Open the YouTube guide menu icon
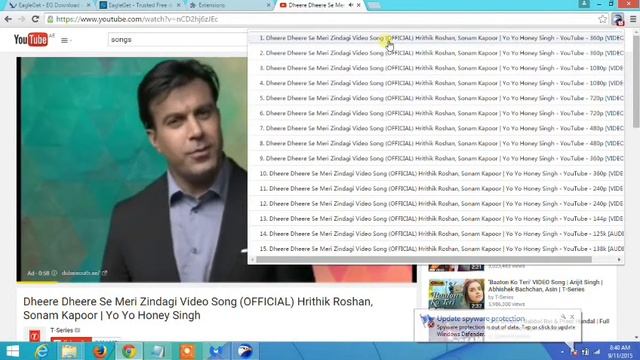The height and width of the screenshot is (360, 640). pyautogui.click(x=64, y=40)
